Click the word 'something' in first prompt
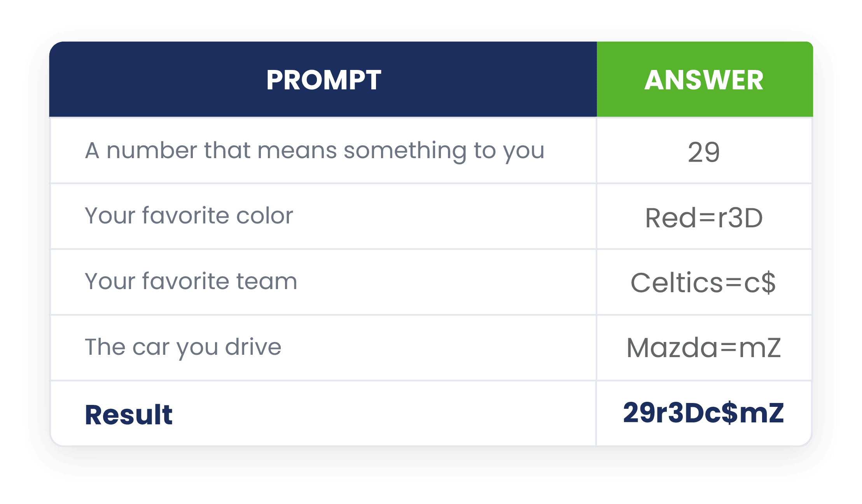This screenshot has height=504, width=862. 405,151
